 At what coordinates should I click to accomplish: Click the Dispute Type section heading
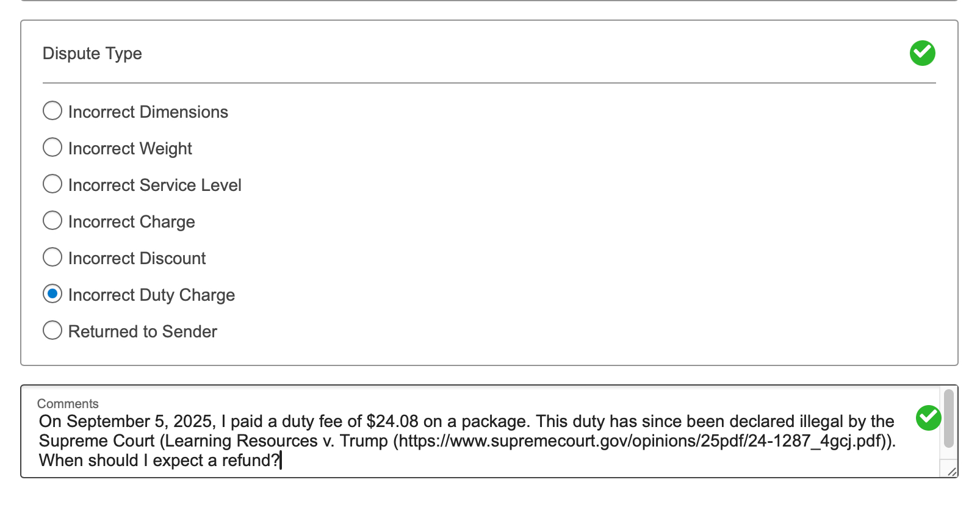click(x=92, y=54)
